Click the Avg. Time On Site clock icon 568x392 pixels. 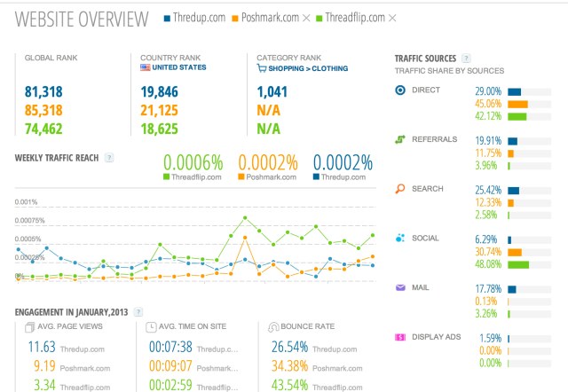(x=151, y=327)
